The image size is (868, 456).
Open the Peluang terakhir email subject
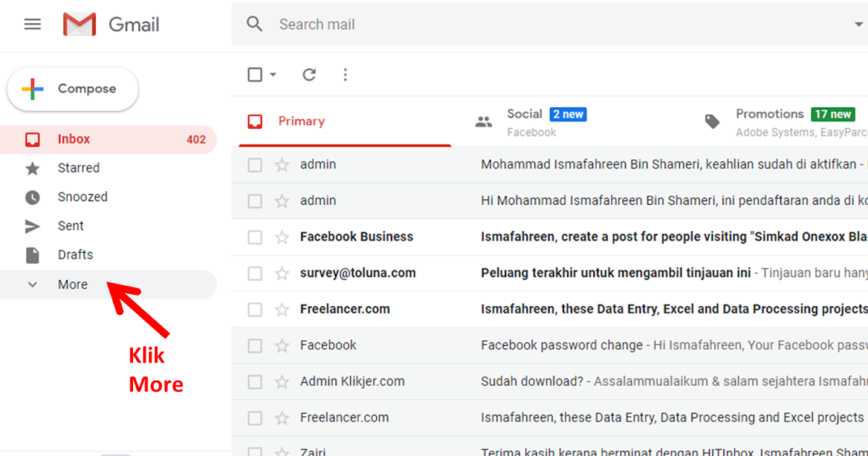pos(616,273)
